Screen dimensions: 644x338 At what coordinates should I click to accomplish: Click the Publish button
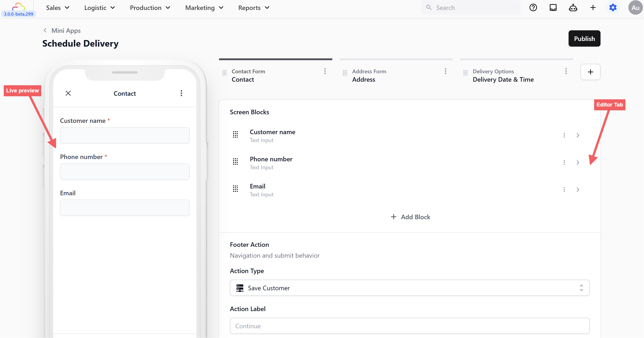pyautogui.click(x=584, y=39)
